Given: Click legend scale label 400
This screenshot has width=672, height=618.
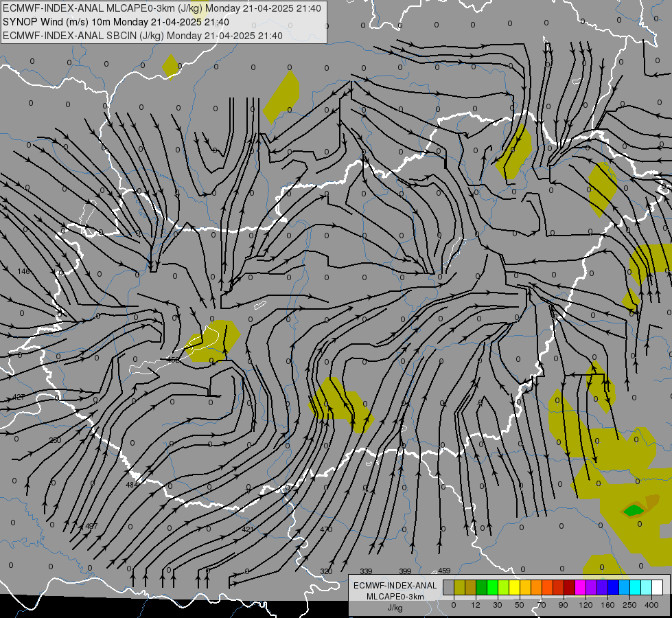Looking at the screenshot, I should click(651, 605).
